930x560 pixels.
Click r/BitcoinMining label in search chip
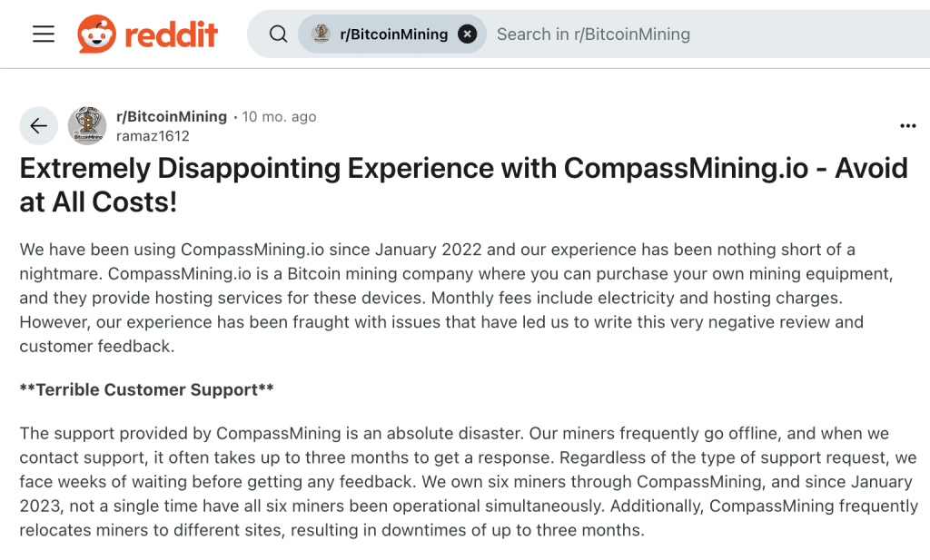(x=393, y=34)
